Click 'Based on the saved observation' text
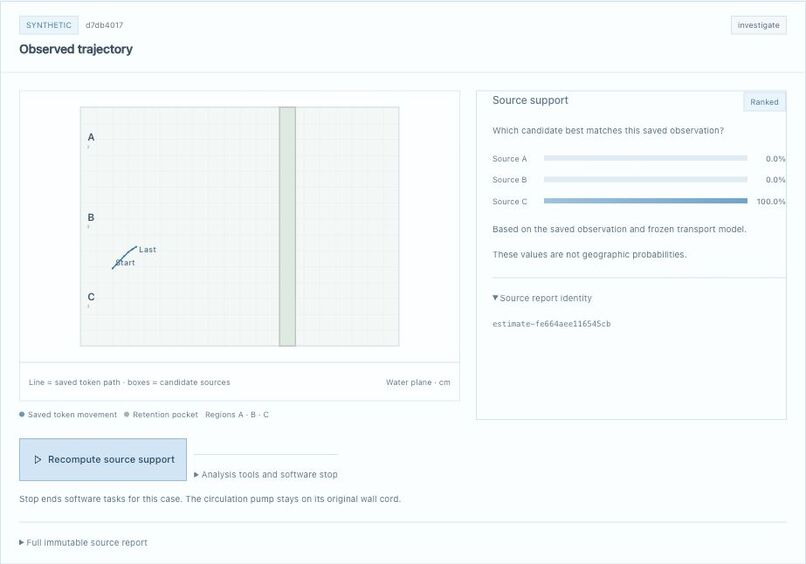The height and width of the screenshot is (564, 806). pyautogui.click(x=619, y=229)
